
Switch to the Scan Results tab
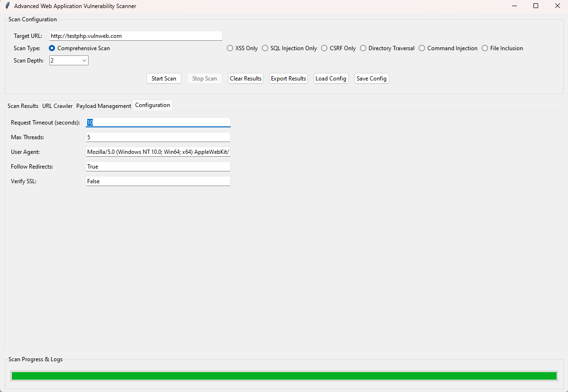coord(23,106)
